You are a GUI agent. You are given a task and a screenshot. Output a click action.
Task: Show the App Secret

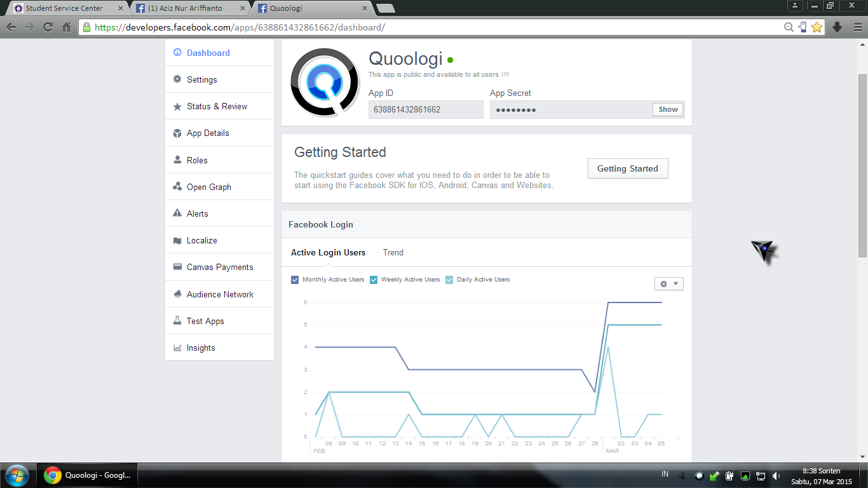tap(668, 109)
